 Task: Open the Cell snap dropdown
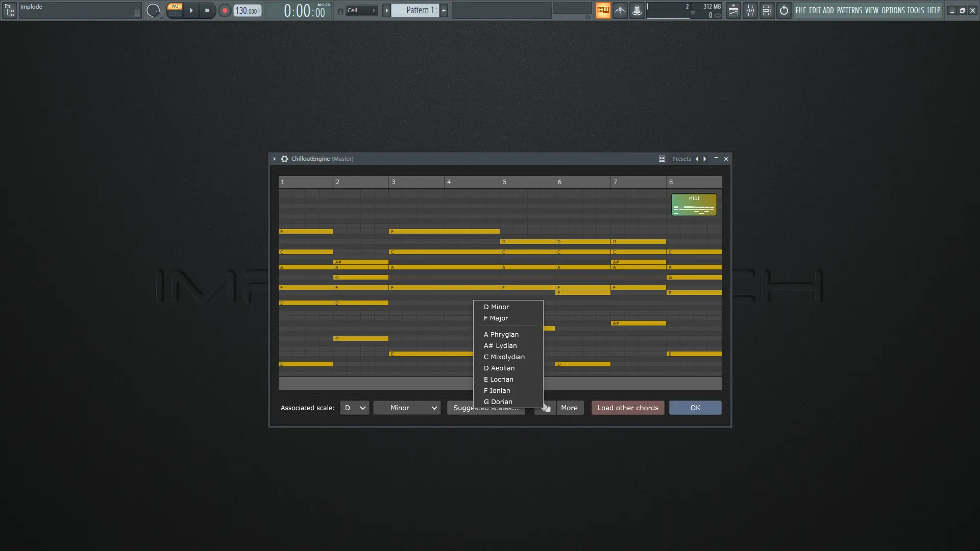[x=361, y=10]
